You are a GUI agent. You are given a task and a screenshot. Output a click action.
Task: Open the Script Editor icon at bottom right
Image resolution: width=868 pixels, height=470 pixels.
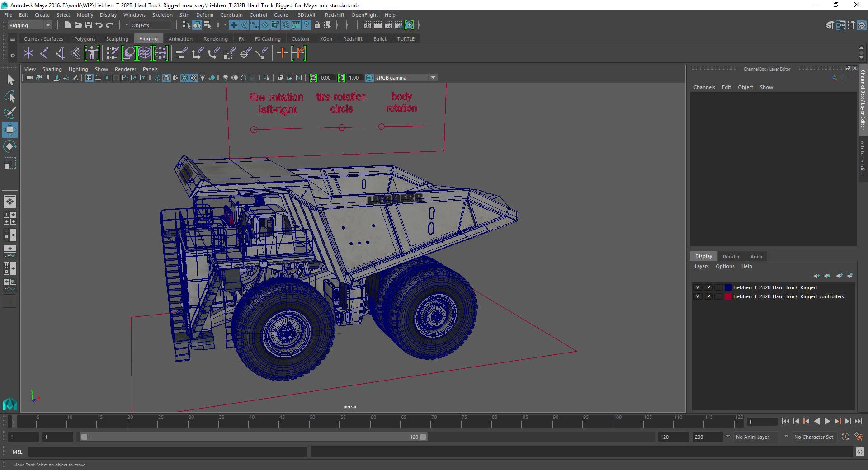pyautogui.click(x=860, y=451)
